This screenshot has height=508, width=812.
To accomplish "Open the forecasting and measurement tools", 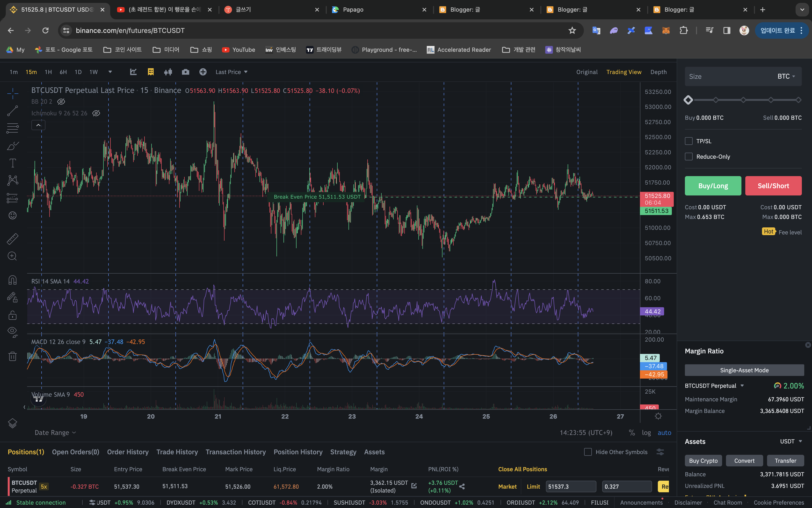I will (13, 198).
